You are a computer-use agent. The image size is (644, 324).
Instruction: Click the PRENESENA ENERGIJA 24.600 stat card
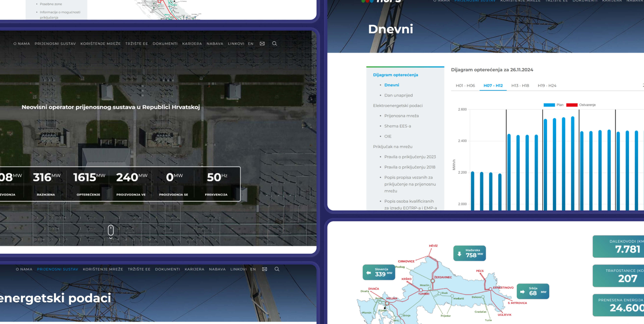618,305
